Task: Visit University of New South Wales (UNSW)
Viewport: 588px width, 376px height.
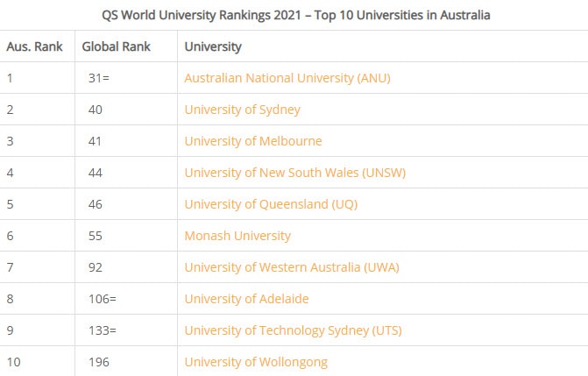Action: pos(282,173)
